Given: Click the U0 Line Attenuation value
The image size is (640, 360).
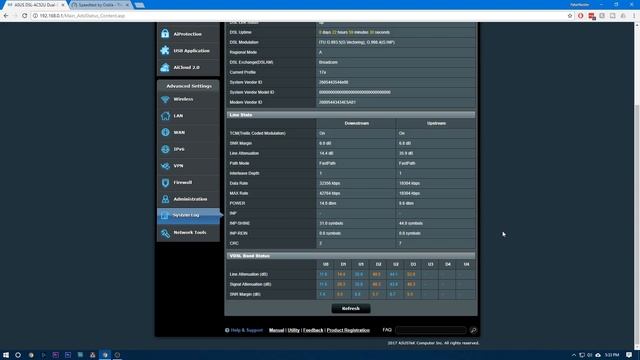Looking at the screenshot, I should click(x=323, y=274).
